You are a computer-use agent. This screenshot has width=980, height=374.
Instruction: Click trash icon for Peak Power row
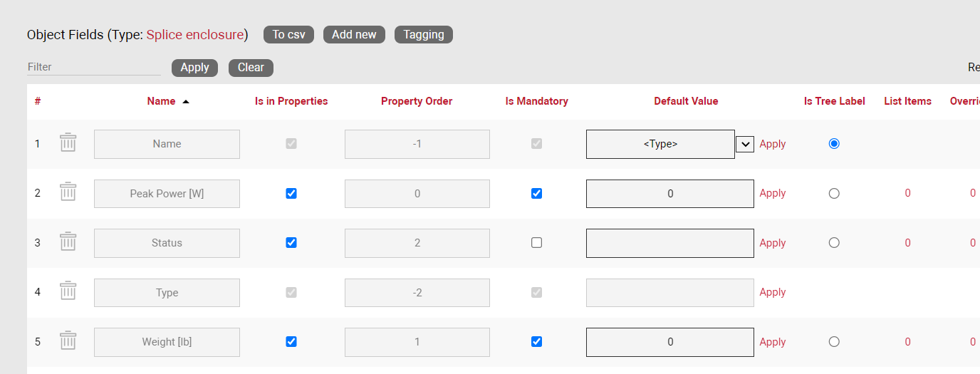click(68, 192)
